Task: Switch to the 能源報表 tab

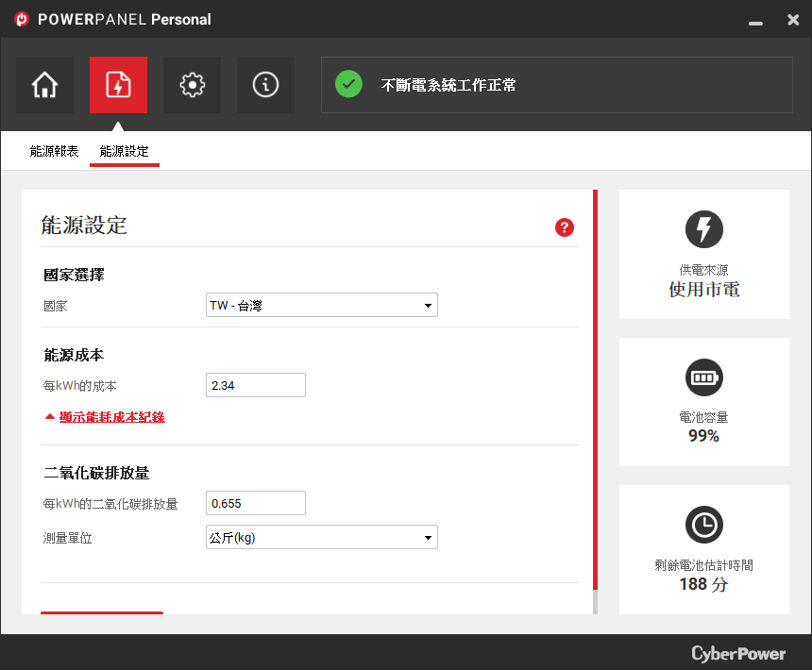Action: pyautogui.click(x=54, y=151)
